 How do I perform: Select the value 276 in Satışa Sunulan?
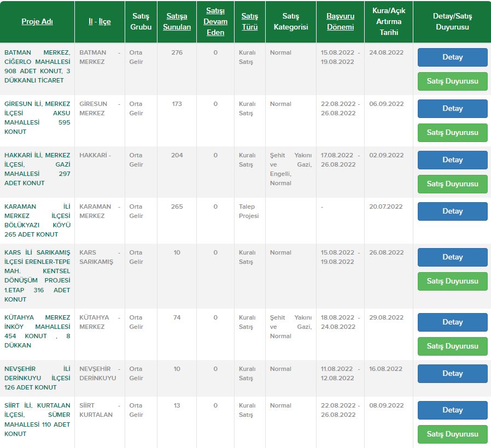tap(177, 52)
